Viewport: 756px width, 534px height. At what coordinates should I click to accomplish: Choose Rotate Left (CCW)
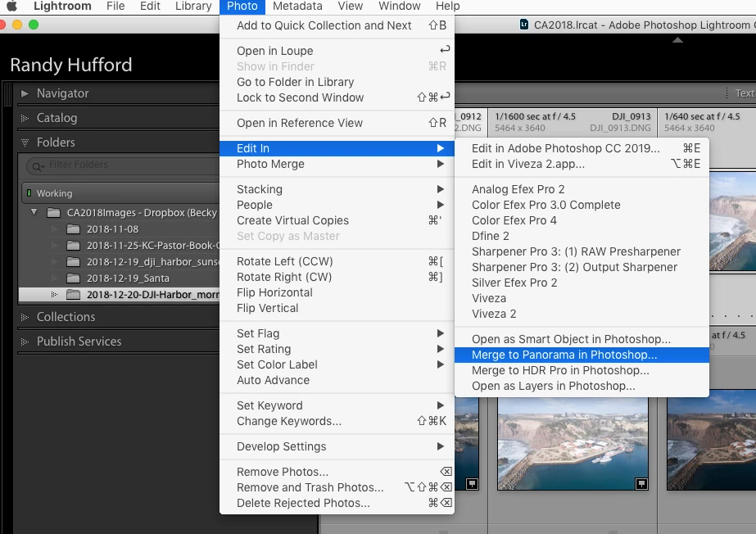tap(337, 261)
